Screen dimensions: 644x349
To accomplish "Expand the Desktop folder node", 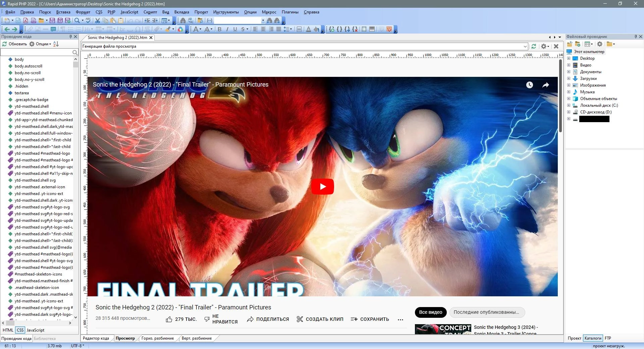I will [569, 58].
